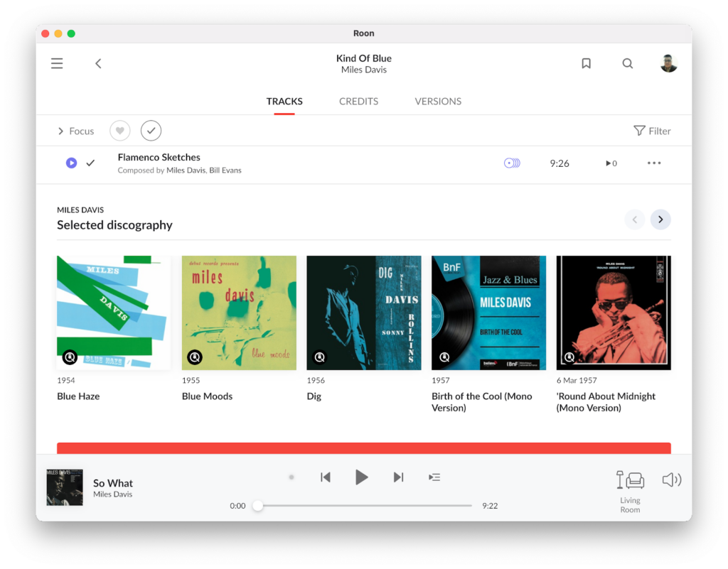Viewport: 728px width, 569px height.
Task: Toggle checkmark on Flamenco Sketches row
Action: 90,163
